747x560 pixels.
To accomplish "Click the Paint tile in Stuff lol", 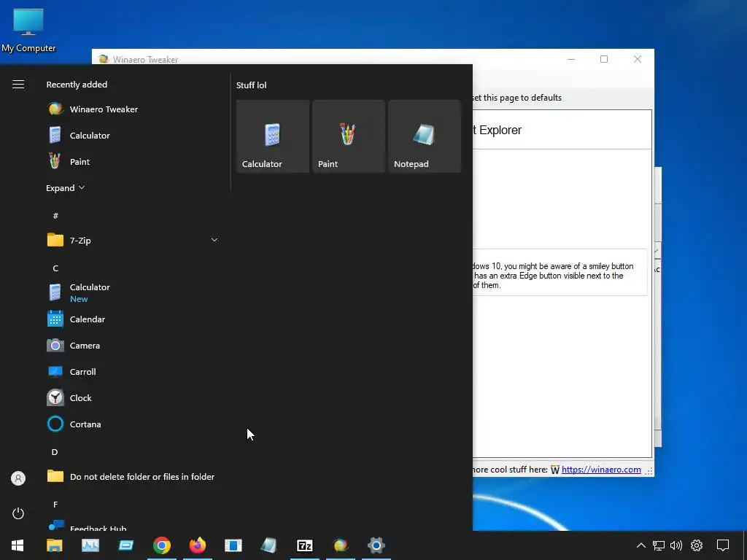I will coord(349,136).
